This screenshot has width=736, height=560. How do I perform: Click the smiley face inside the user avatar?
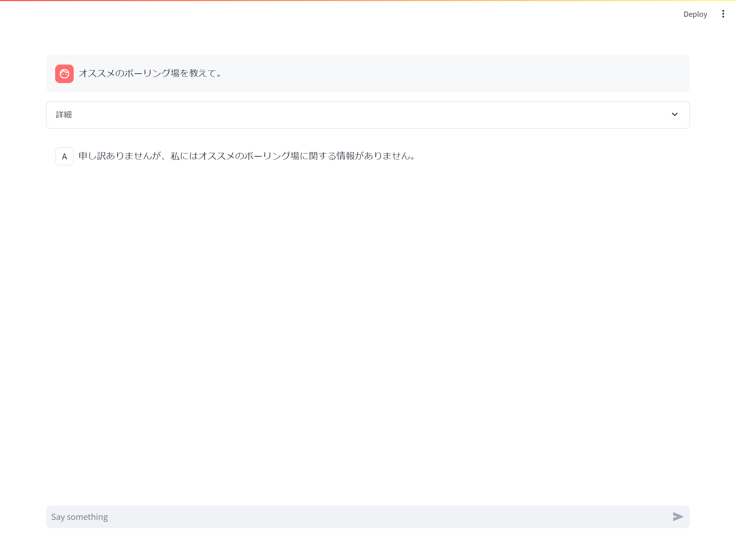[64, 74]
